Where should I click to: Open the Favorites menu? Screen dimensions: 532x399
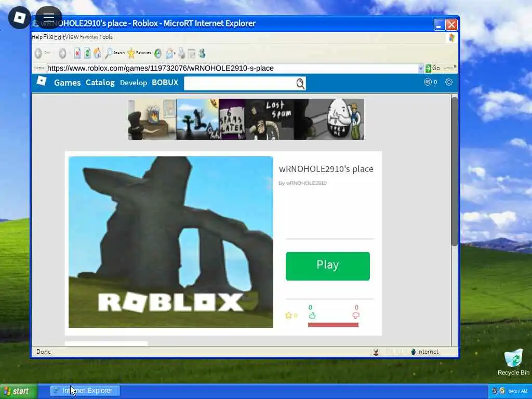(x=89, y=37)
